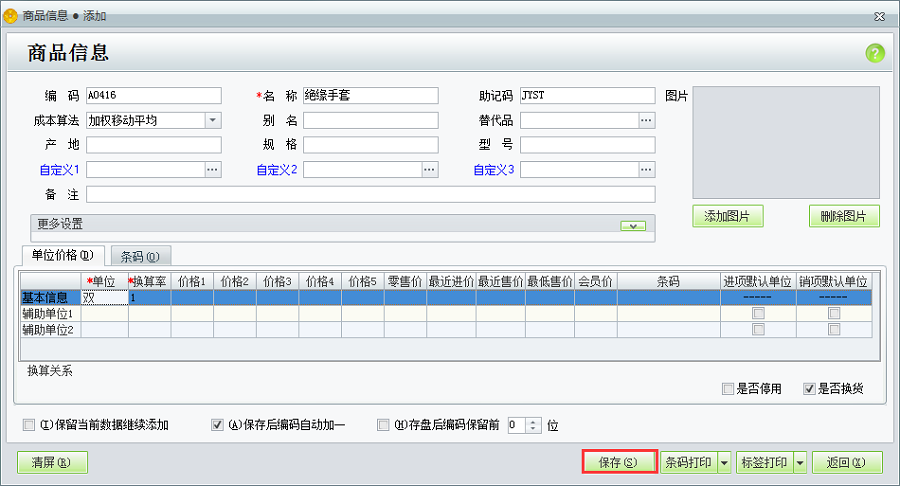Click the 条码打印 button
This screenshot has height=486, width=900.
point(689,462)
